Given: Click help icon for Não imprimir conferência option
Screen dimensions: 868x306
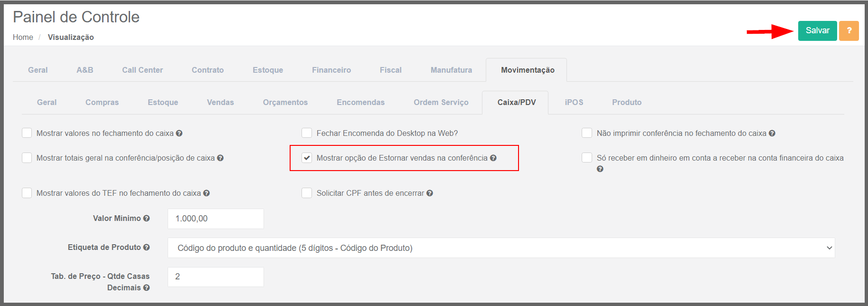Looking at the screenshot, I should point(772,134).
